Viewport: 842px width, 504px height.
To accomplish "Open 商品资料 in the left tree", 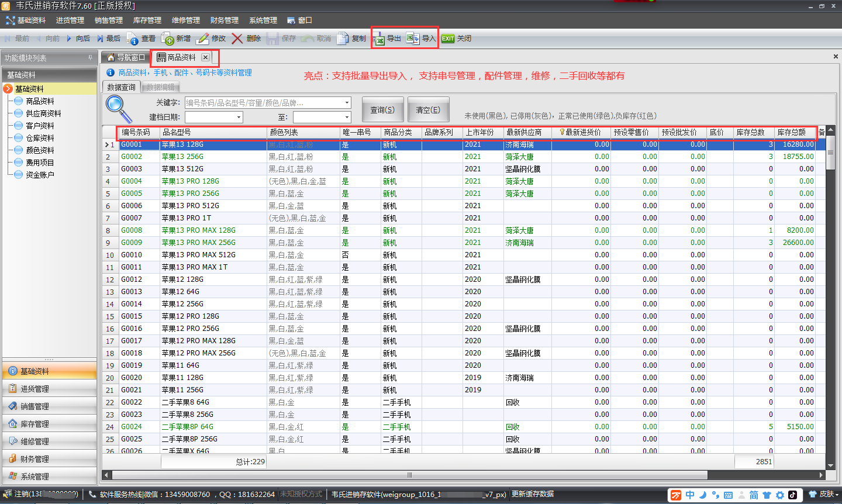I will [x=40, y=101].
